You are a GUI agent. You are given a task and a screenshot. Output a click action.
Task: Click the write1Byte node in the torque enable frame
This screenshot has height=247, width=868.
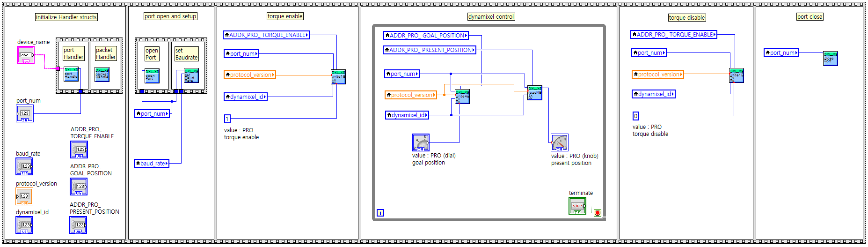click(338, 77)
